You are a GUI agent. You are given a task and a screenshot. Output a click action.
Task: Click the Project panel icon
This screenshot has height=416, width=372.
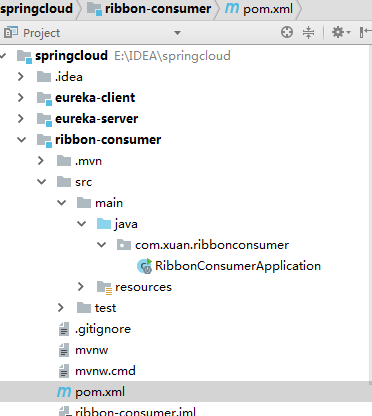pos(11,32)
